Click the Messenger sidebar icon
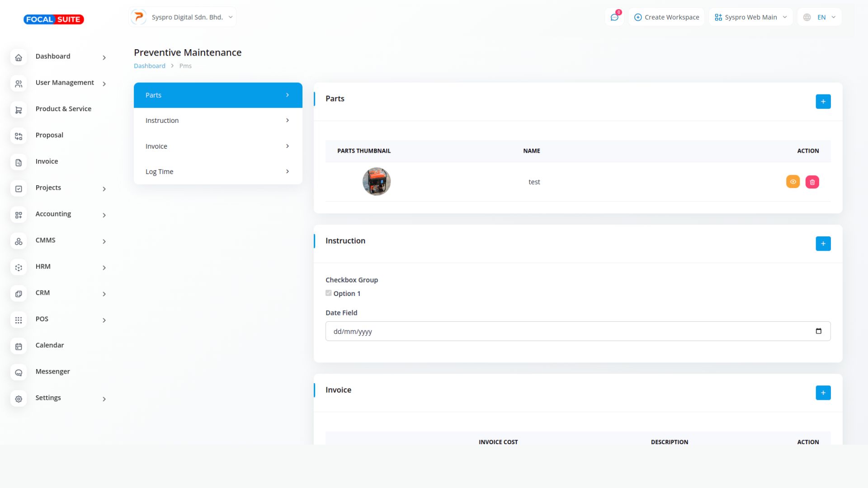Viewport: 868px width, 488px height. pyautogui.click(x=19, y=372)
